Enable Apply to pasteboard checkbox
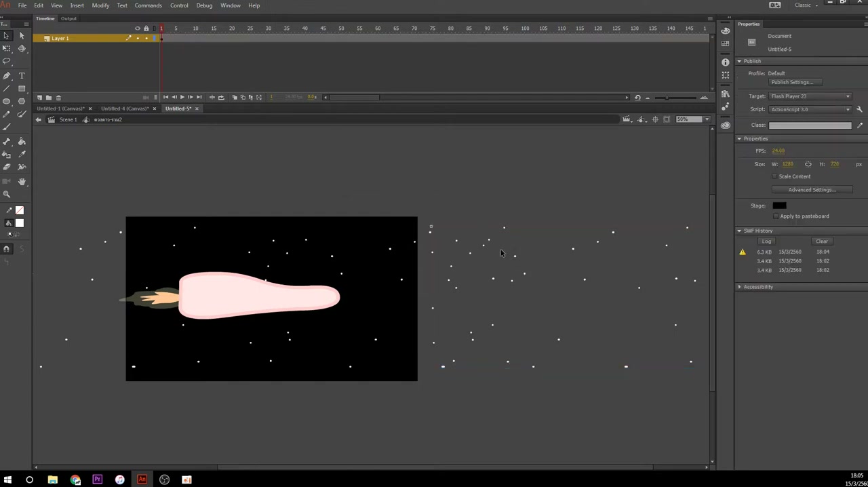Viewport: 868px width, 487px height. click(776, 216)
